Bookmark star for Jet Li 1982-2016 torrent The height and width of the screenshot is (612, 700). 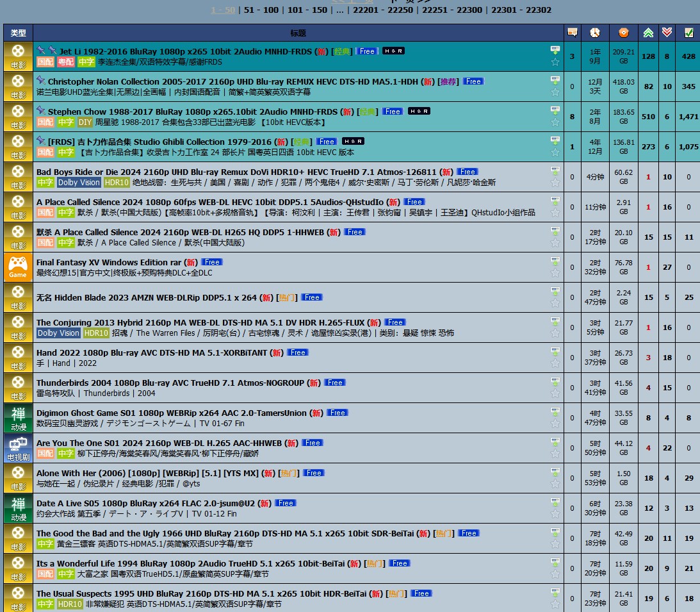555,62
